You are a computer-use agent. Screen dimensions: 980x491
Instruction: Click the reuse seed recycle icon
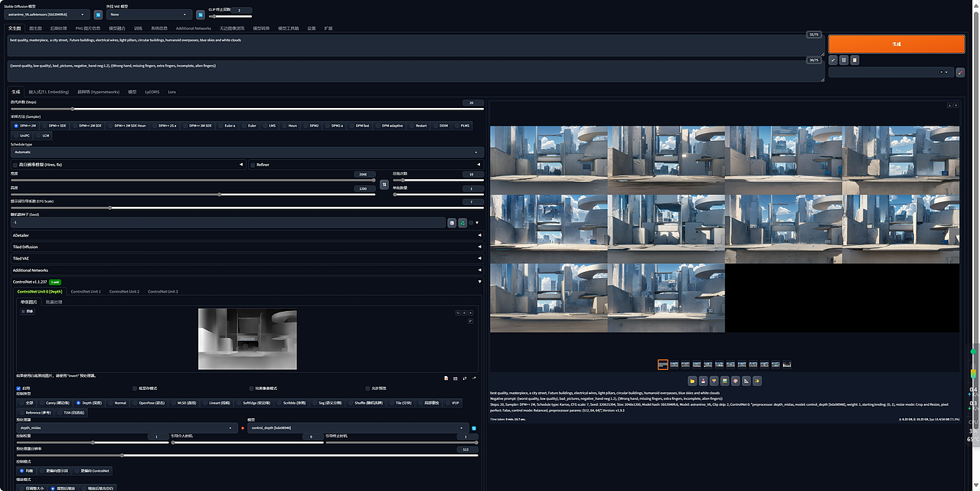[462, 222]
